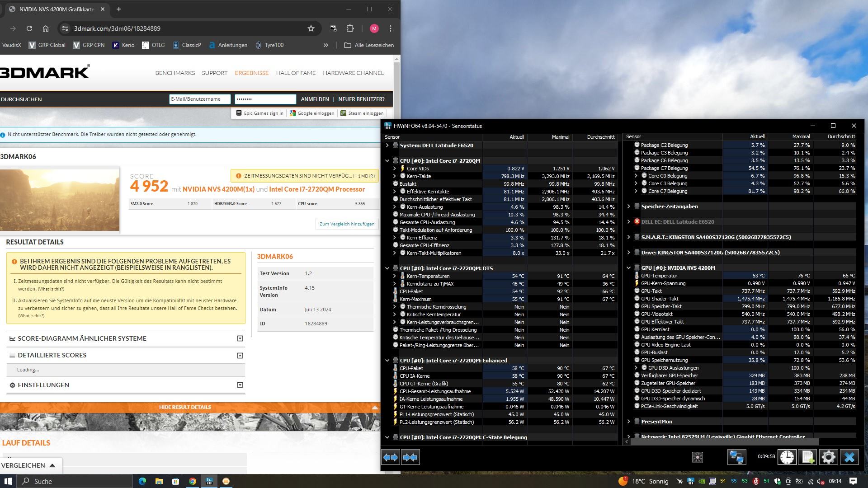Open Chrome profile avatar M
The width and height of the screenshot is (868, 488).
(x=374, y=28)
